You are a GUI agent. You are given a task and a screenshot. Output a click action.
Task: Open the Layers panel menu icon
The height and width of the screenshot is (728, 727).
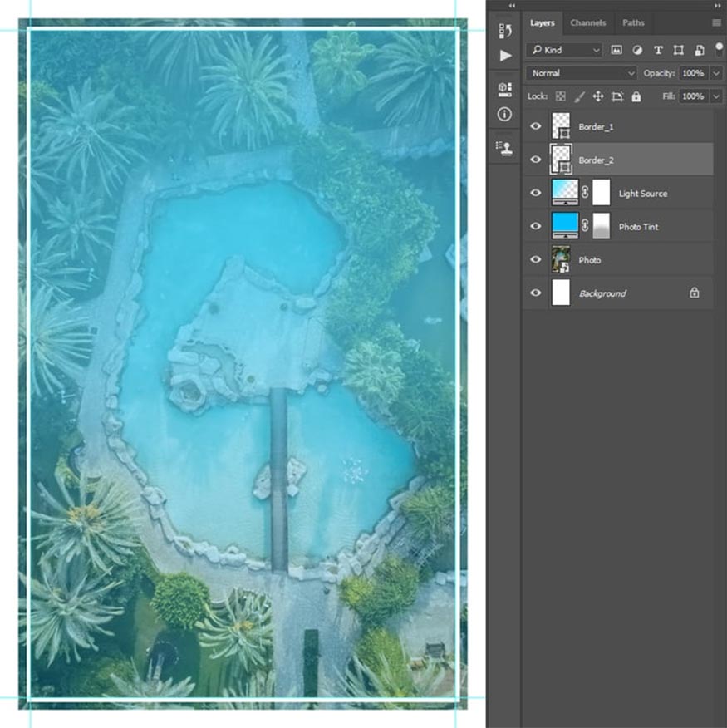pyautogui.click(x=717, y=22)
